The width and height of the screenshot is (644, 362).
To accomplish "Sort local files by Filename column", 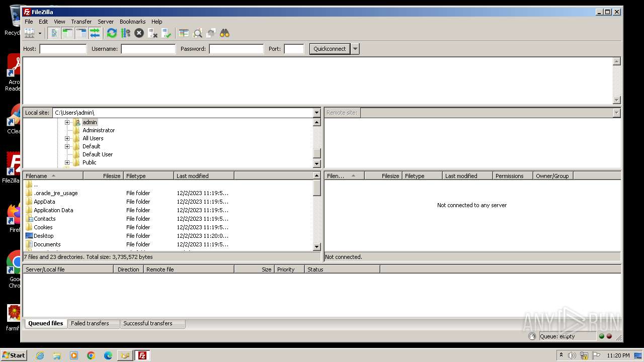I will pos(53,176).
